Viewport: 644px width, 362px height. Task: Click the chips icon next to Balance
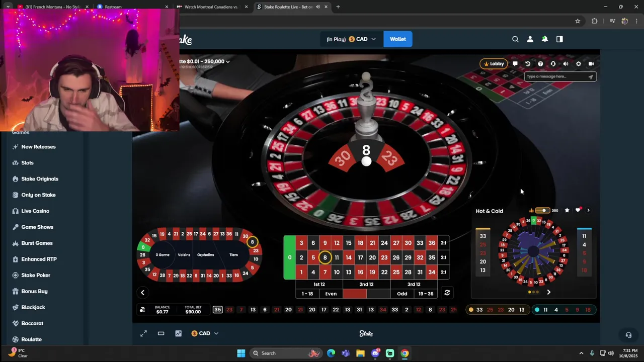tap(142, 310)
